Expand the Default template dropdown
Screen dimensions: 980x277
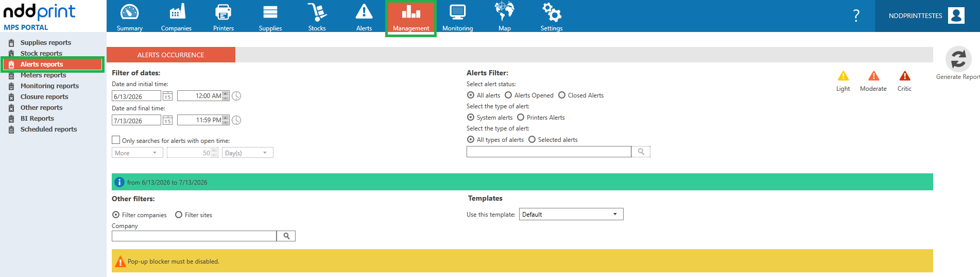571,214
